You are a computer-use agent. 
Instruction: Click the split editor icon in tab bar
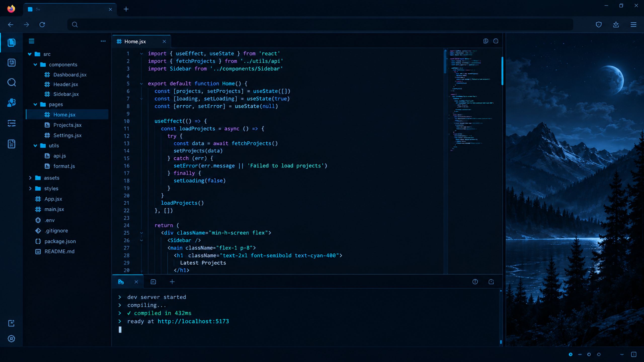[x=486, y=41]
